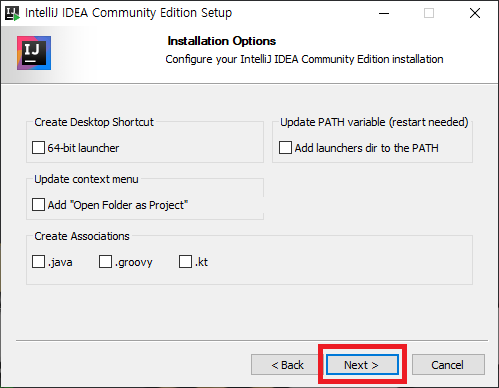
Task: Click the installer title bar icon
Action: 13,13
